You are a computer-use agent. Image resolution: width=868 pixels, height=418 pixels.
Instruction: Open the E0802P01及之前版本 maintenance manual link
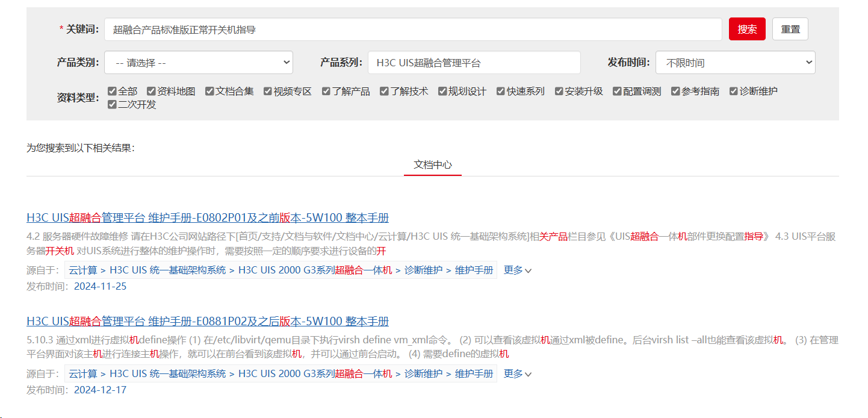[208, 217]
